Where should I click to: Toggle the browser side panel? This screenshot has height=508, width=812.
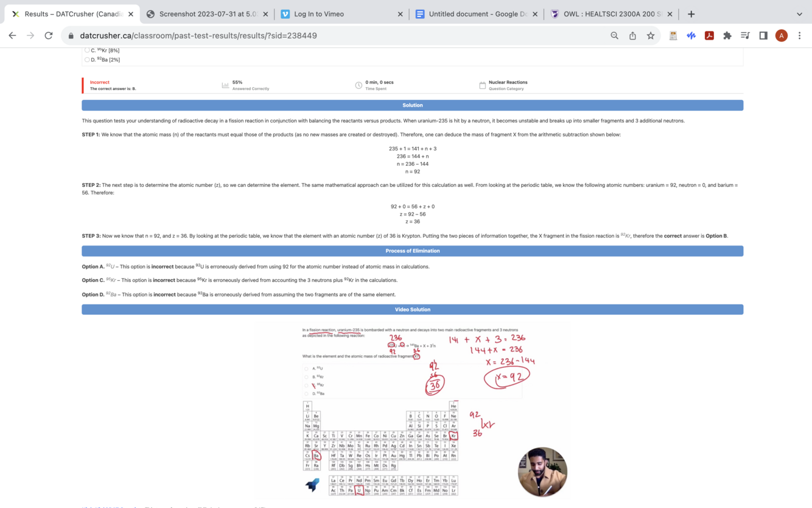tap(763, 36)
